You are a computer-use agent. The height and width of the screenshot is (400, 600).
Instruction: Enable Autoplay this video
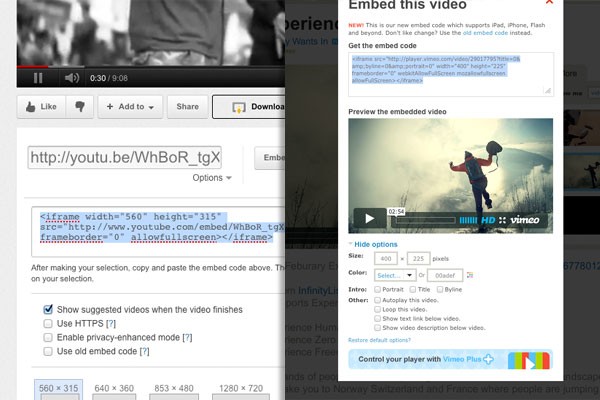[377, 300]
